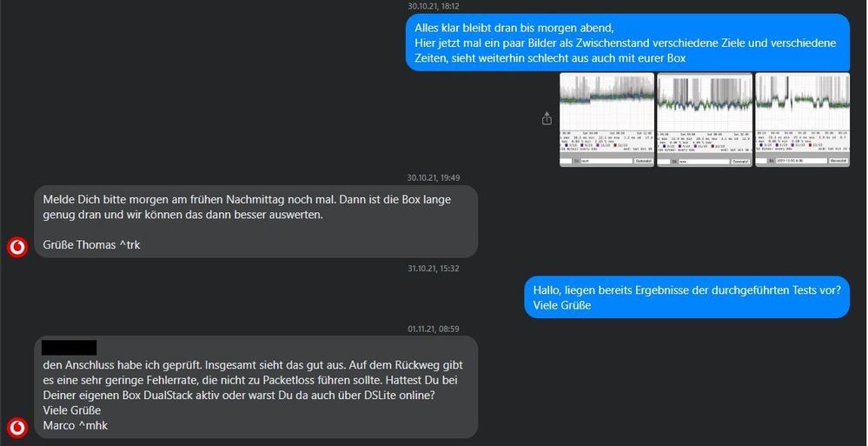Open the third latency graph thumbnail
This screenshot has width=868, height=446.
point(802,120)
